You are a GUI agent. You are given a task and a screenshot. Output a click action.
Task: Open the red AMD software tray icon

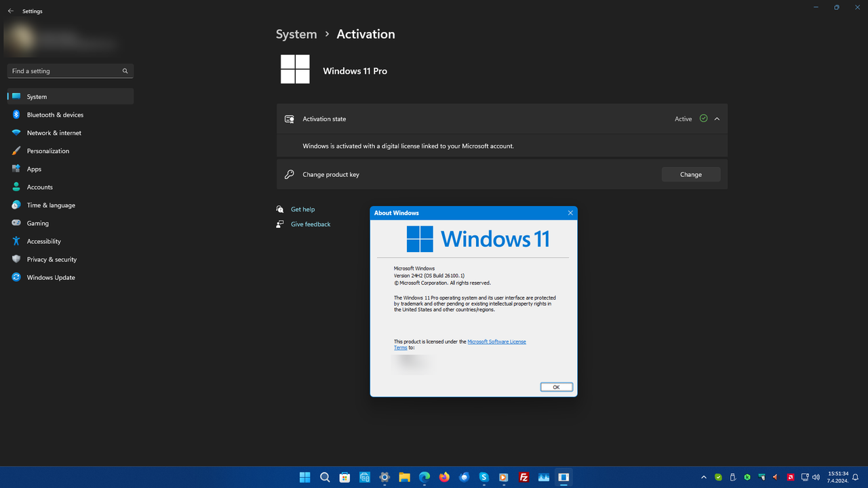coord(791,477)
